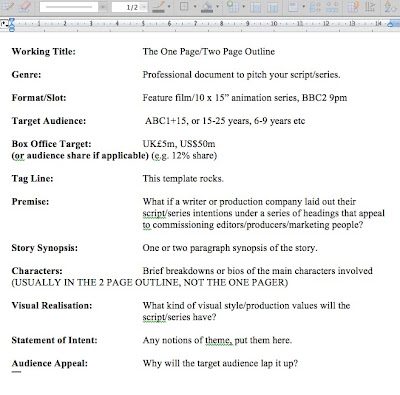Viewport: 400px width, 395px height.
Task: Click the 'Audience Appeal:' heading
Action: [50, 363]
